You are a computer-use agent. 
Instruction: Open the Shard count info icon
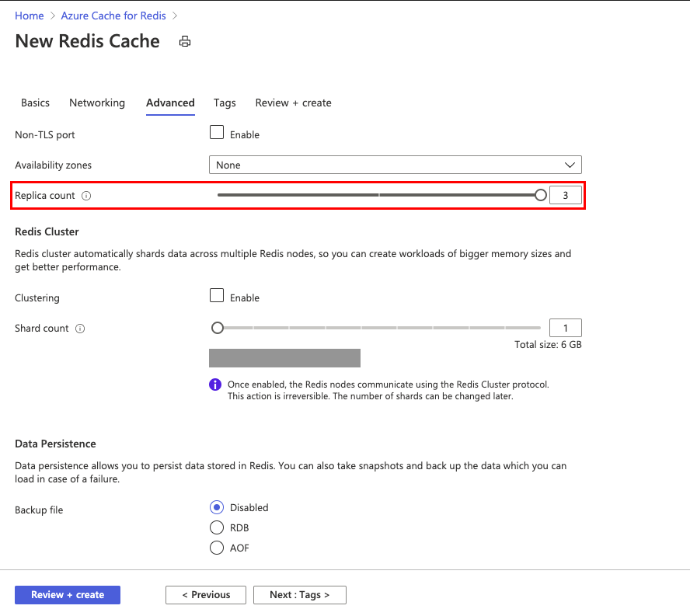80,329
